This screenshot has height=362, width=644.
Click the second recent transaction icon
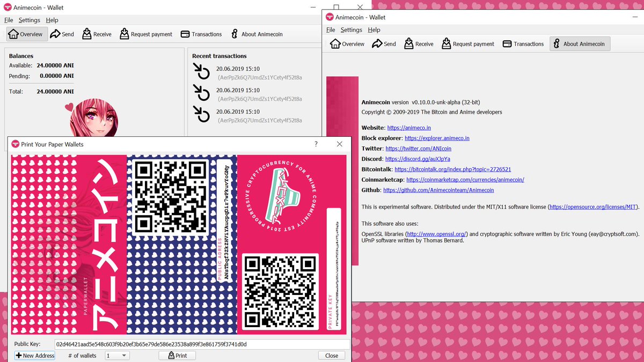pos(201,93)
